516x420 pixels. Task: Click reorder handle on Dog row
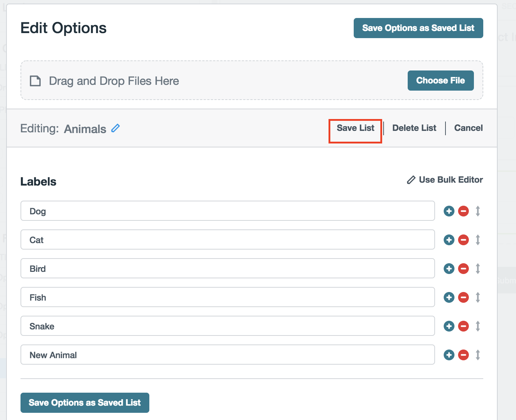coord(478,211)
